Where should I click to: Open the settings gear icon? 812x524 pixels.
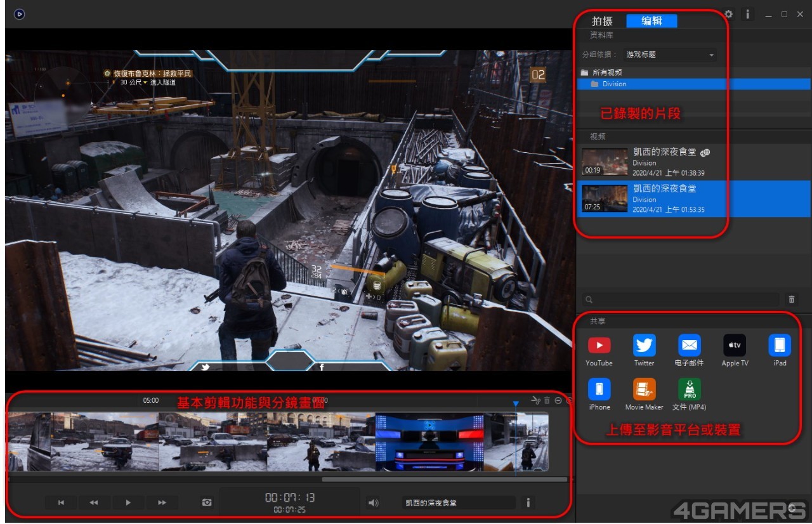click(x=729, y=14)
